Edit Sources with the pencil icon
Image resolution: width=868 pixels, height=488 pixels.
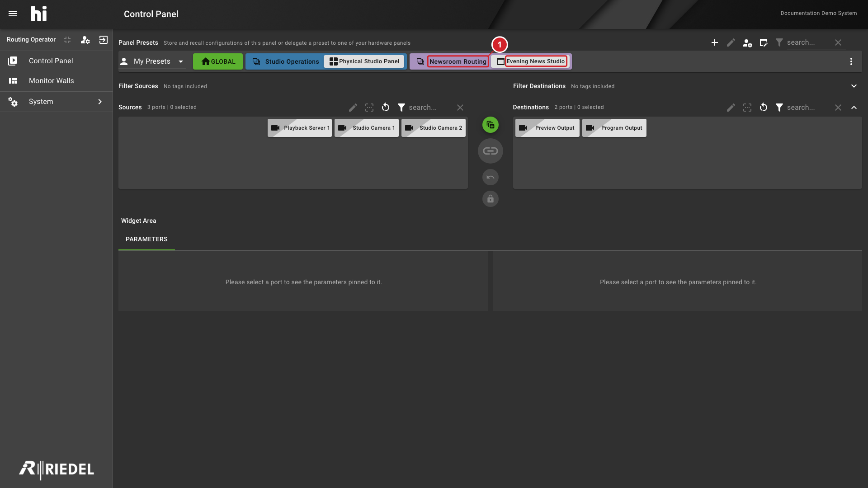point(353,108)
